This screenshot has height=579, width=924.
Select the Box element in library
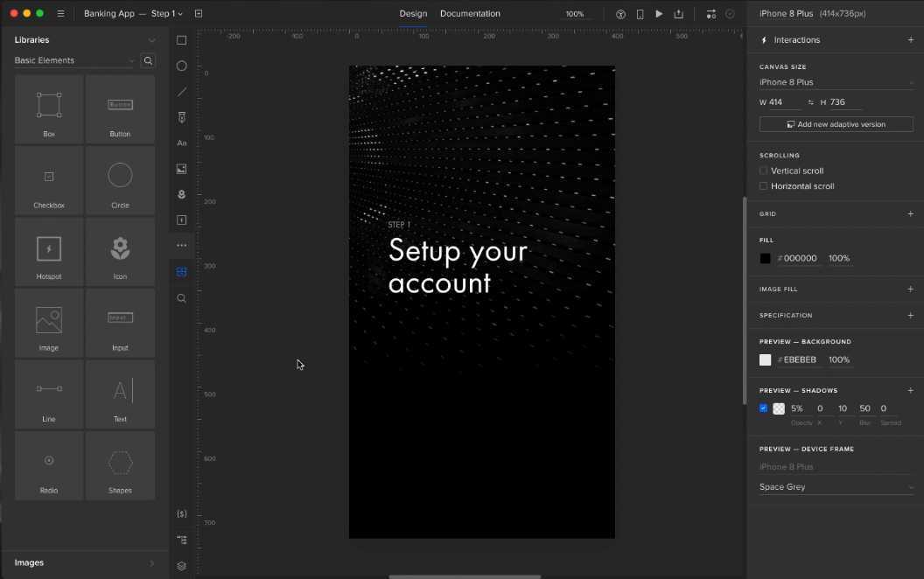[x=49, y=109]
